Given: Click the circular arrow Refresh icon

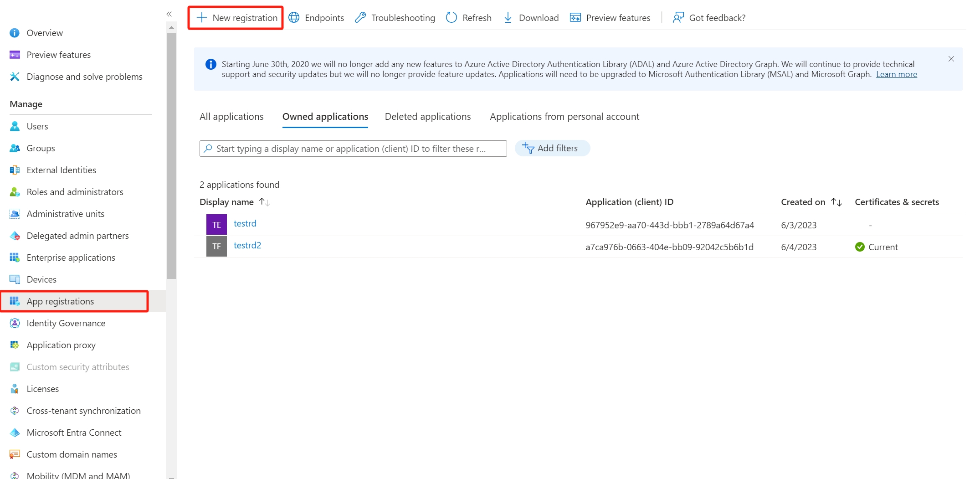Looking at the screenshot, I should point(452,18).
